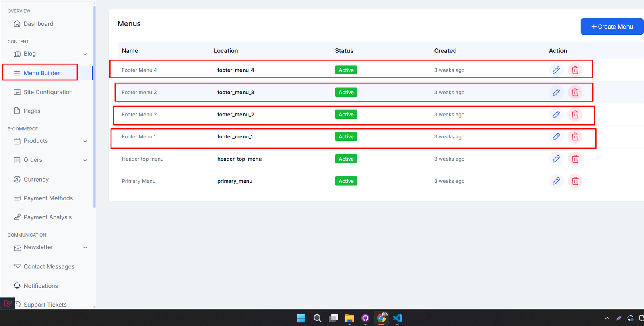Click the Pages document icon
644x326 pixels.
(x=17, y=111)
